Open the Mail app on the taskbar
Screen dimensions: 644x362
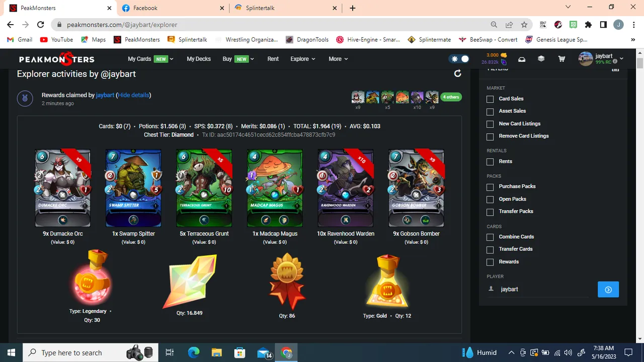click(264, 352)
